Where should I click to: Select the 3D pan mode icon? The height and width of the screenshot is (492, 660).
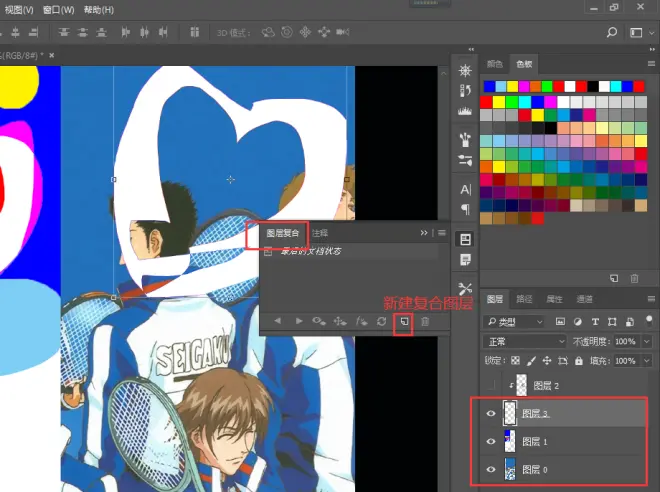tap(305, 32)
